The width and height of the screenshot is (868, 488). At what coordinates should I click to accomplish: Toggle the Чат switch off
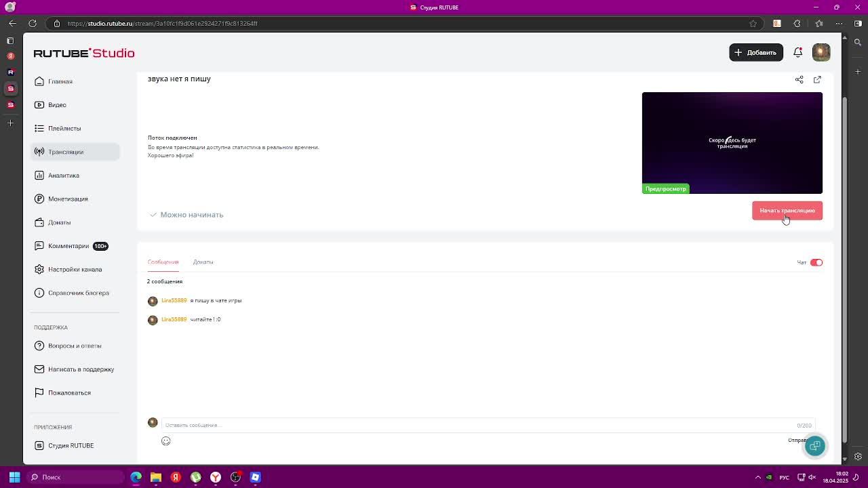[816, 262]
